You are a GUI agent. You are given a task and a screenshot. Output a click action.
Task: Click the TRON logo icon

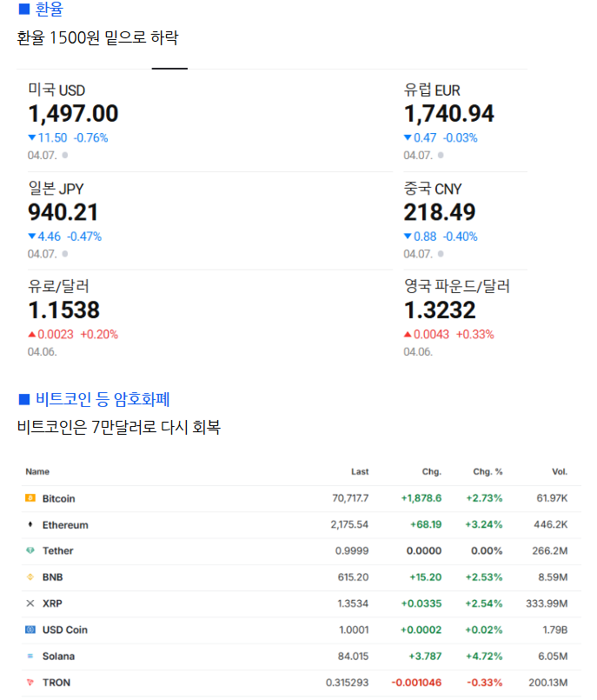[30, 683]
